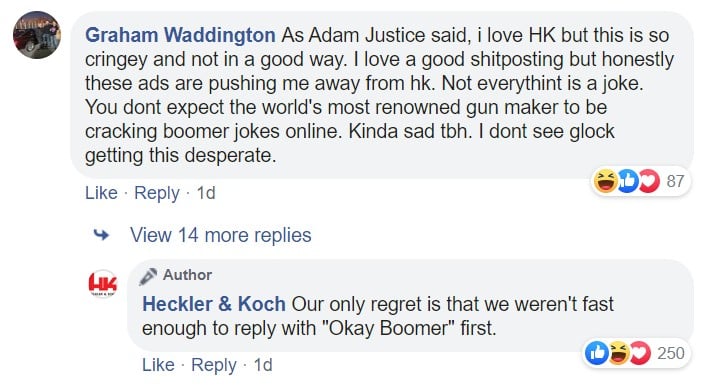Click the thumbs-up reaction on Heckler & Koch reply

596,353
